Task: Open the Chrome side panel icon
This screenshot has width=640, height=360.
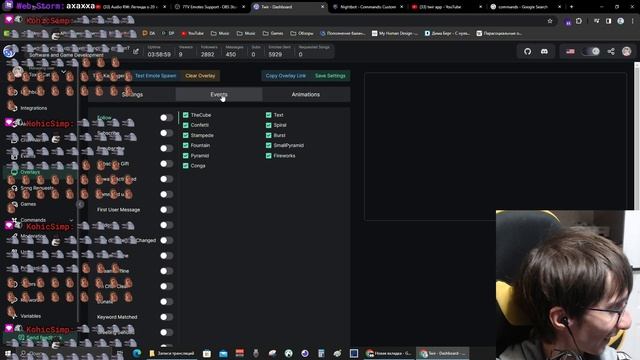Action: point(609,21)
